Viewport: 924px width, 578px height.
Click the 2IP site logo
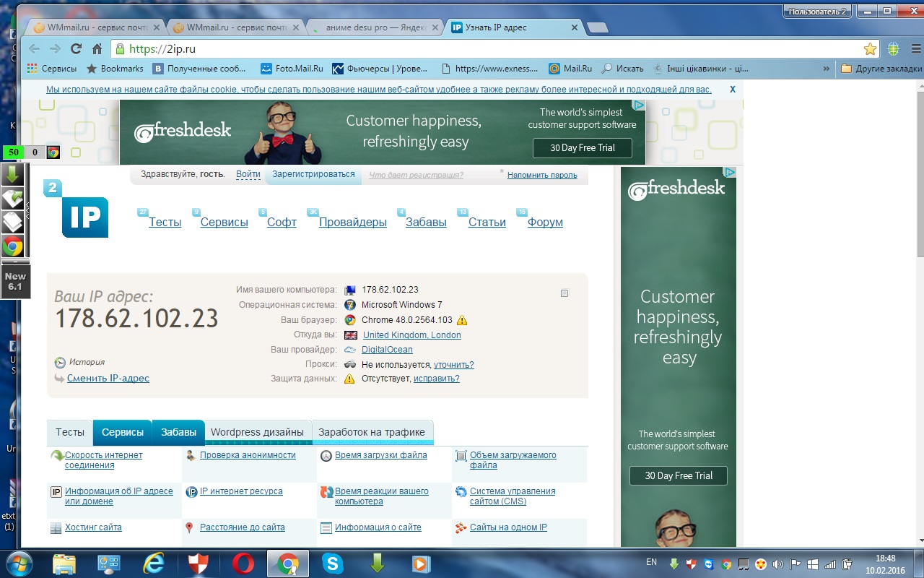(76, 209)
